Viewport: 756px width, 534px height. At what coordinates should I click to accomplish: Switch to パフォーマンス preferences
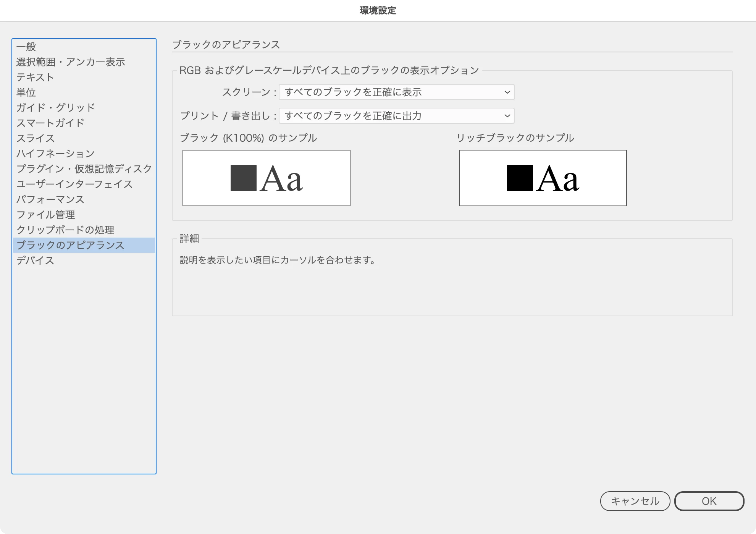50,199
